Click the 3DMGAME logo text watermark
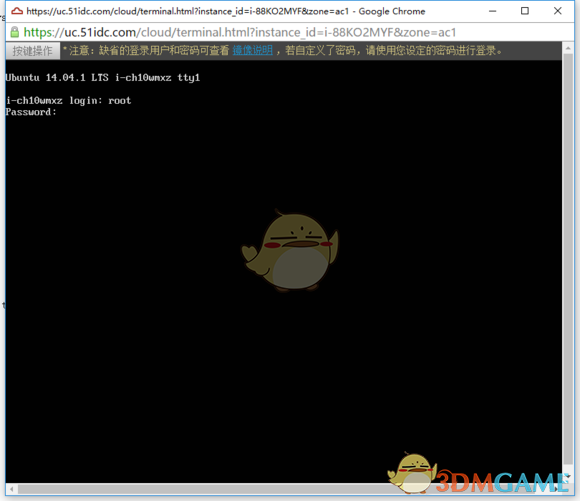580x501 pixels. click(502, 482)
